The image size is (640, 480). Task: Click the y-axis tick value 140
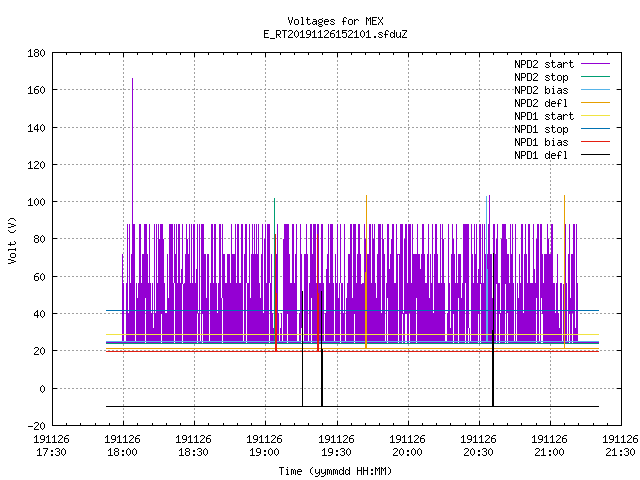(x=36, y=128)
